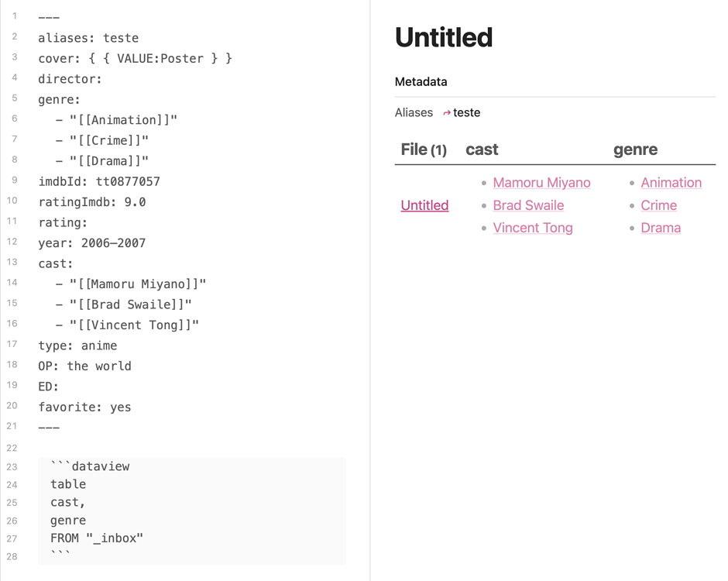Place cursor on the imdbId line
This screenshot has width=728, height=581.
point(99,181)
